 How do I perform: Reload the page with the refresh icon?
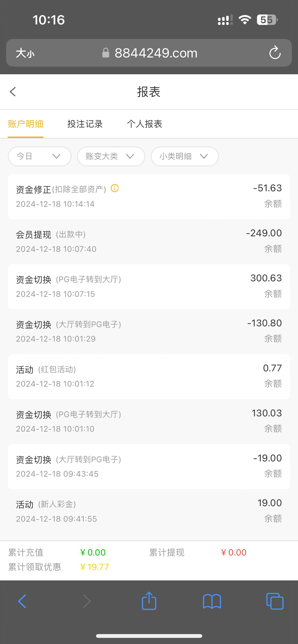coord(275,53)
